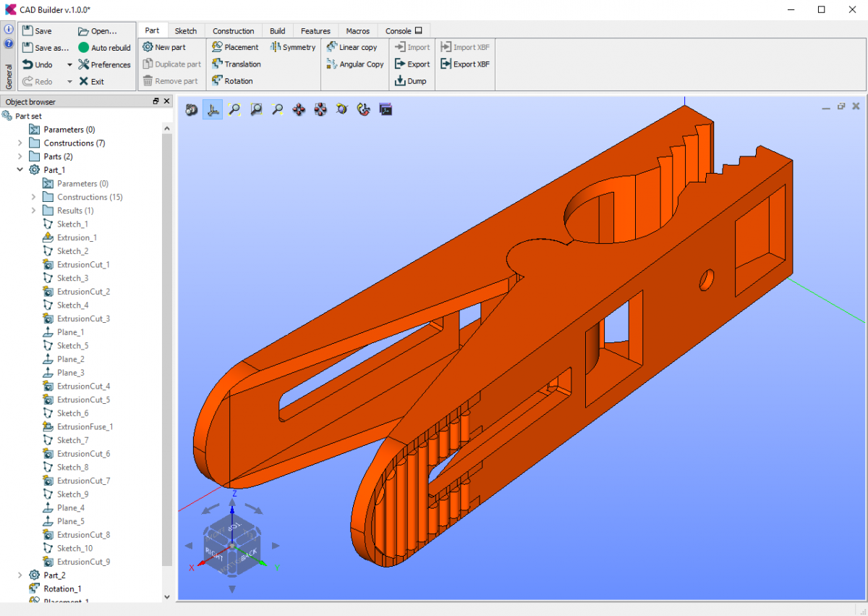Select the fit all zoom icon
868x616 pixels.
(234, 110)
